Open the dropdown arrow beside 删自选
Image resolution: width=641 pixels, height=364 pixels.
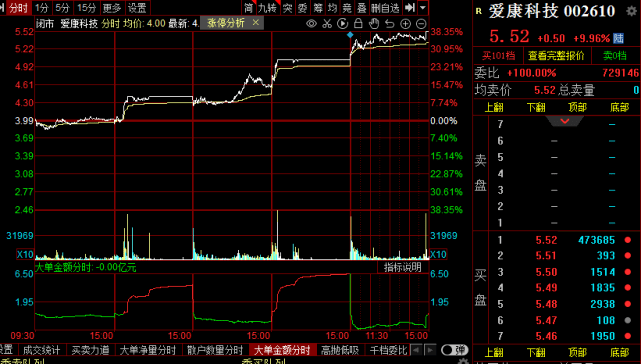coord(423,7)
